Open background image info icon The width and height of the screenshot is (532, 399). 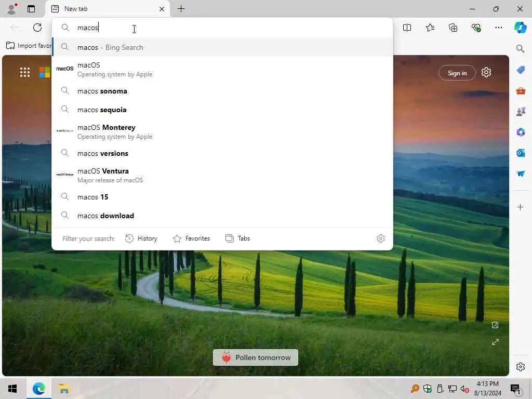coord(495,325)
